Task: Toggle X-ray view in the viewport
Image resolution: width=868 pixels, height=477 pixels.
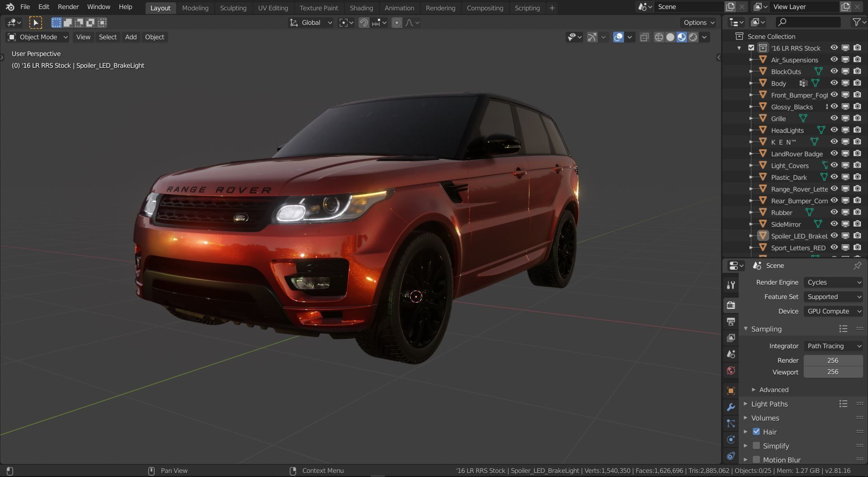Action: pyautogui.click(x=644, y=37)
